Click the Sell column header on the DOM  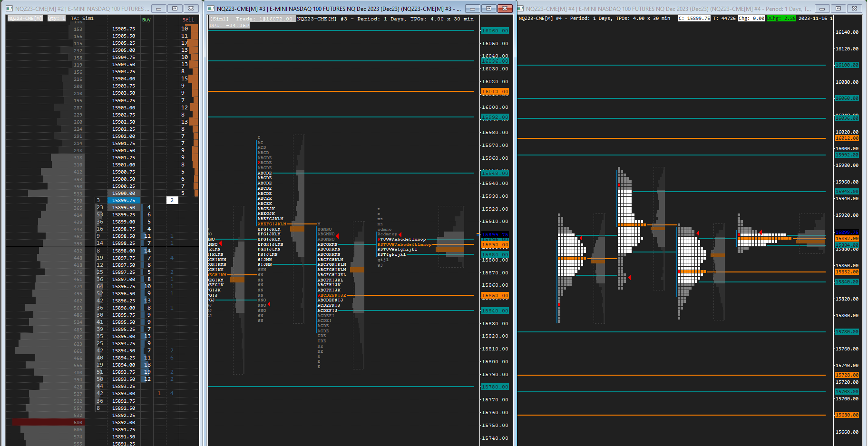pyautogui.click(x=189, y=19)
